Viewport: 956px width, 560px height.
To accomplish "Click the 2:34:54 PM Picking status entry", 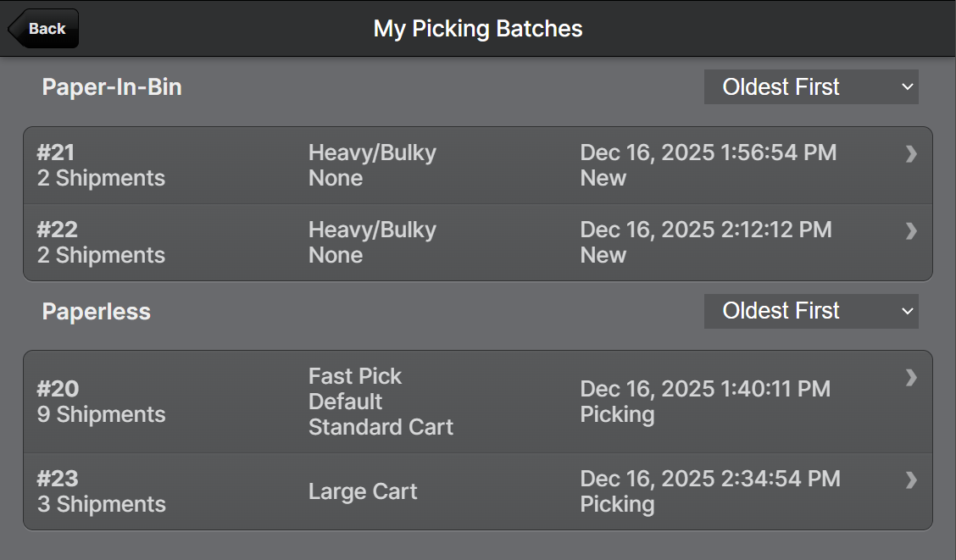I will (x=617, y=504).
